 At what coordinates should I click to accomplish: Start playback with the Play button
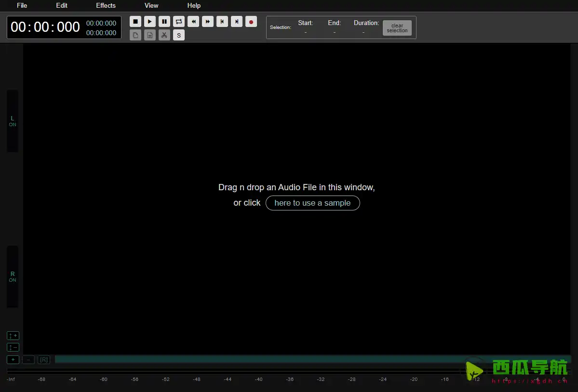150,22
